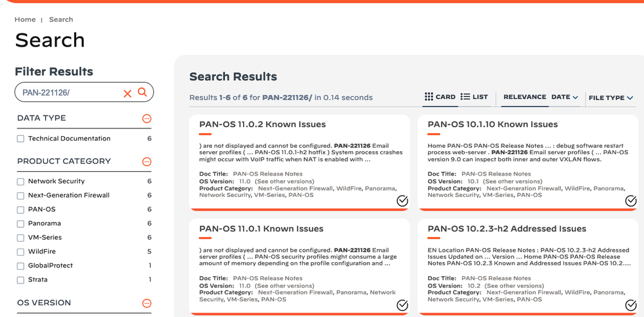Switch to List view

pyautogui.click(x=474, y=97)
